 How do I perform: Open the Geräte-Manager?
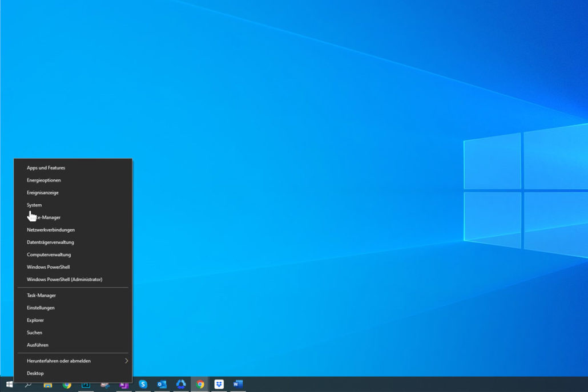pyautogui.click(x=43, y=217)
